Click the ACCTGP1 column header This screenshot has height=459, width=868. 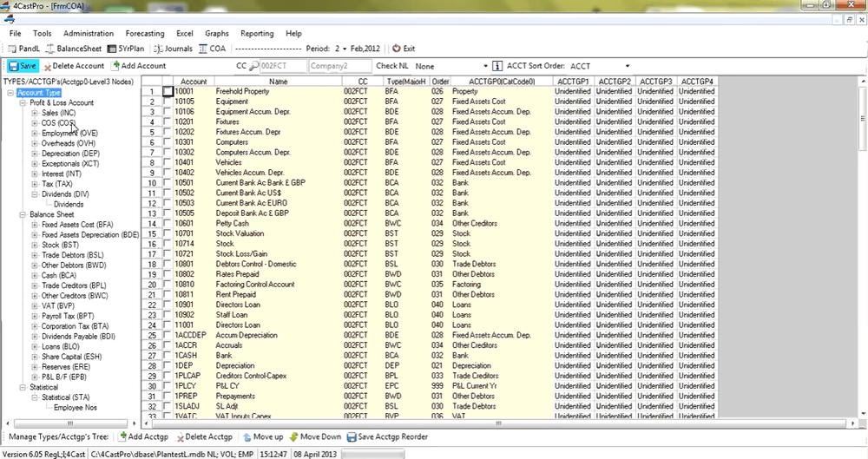click(573, 82)
